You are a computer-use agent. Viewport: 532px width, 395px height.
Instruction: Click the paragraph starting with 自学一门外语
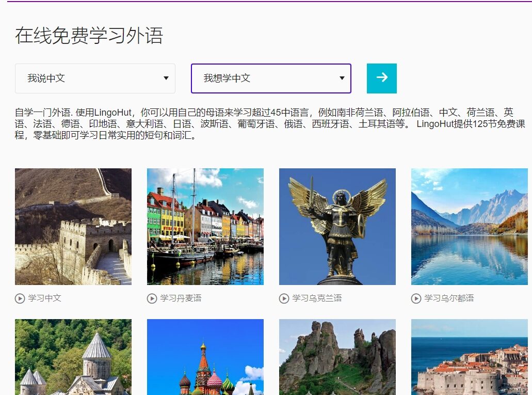[270, 123]
